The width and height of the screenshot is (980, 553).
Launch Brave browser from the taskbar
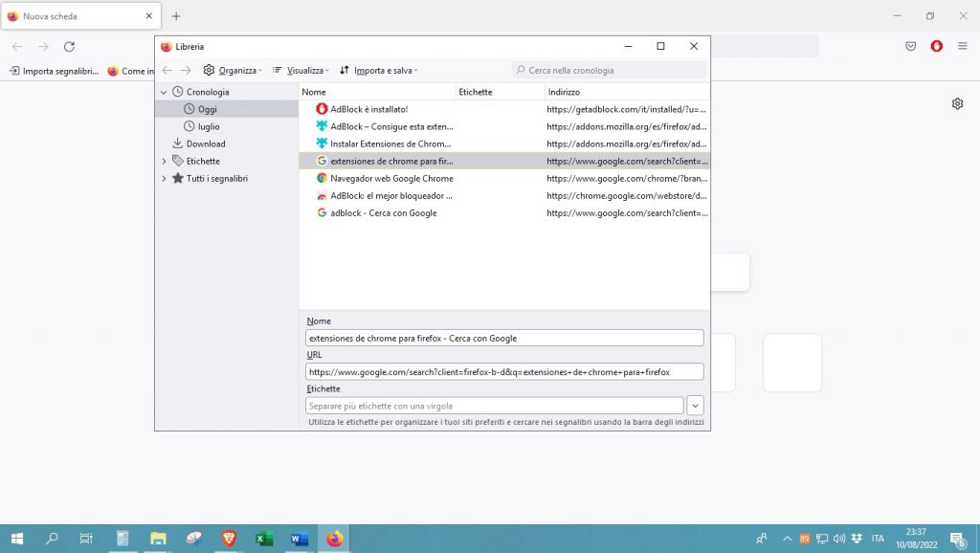pos(229,539)
